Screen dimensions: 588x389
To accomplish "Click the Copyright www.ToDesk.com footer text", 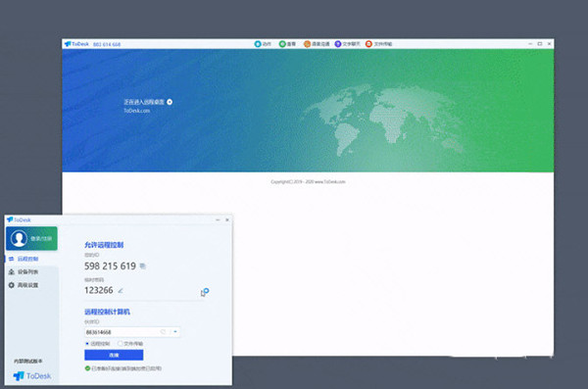I will point(308,181).
